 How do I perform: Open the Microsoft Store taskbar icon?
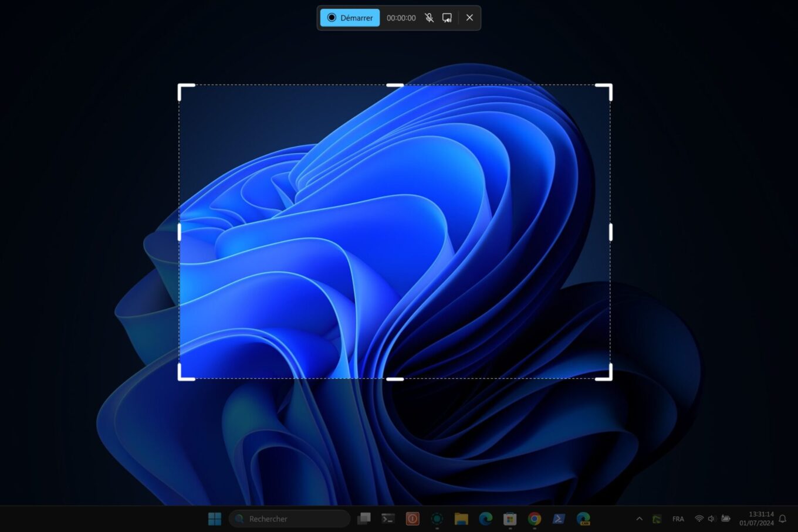pos(510,519)
